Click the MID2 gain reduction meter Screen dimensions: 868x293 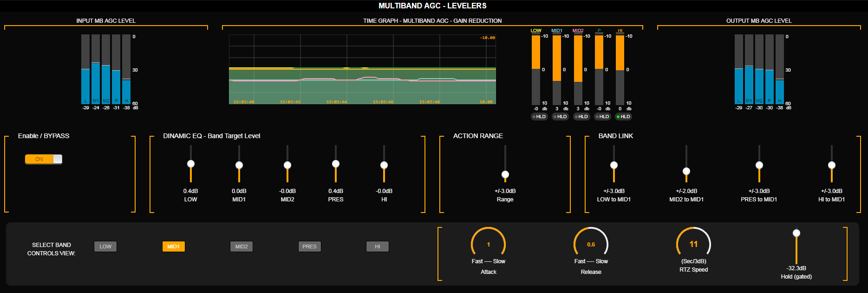tap(578, 70)
